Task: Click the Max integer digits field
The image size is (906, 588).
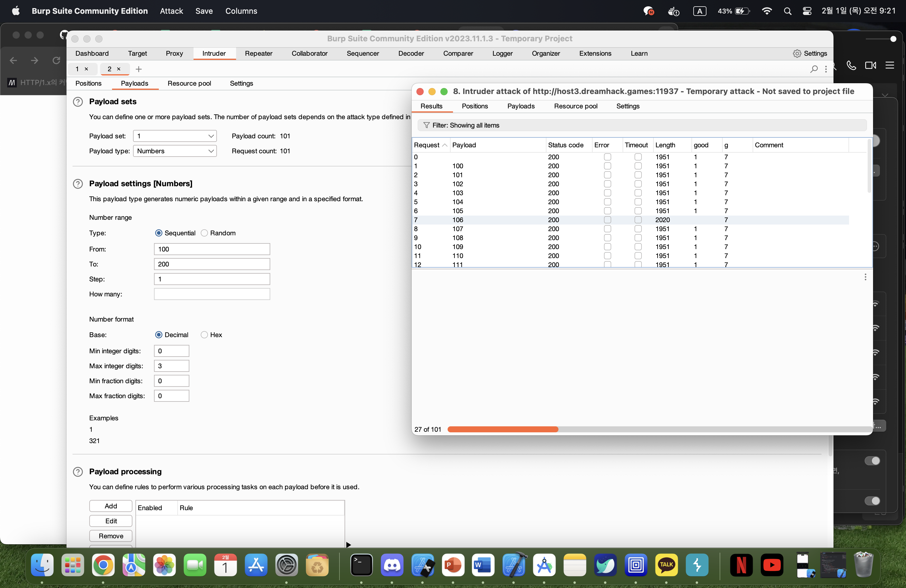Action: 171,366
